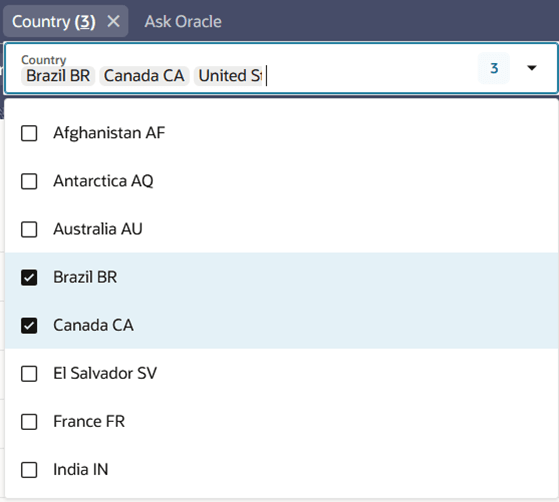
Task: Select the Brazil BR option label
Action: coord(85,277)
